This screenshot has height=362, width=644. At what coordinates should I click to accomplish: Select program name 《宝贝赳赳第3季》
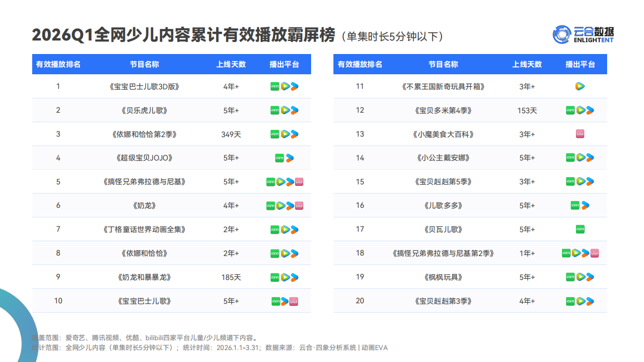pos(443,301)
